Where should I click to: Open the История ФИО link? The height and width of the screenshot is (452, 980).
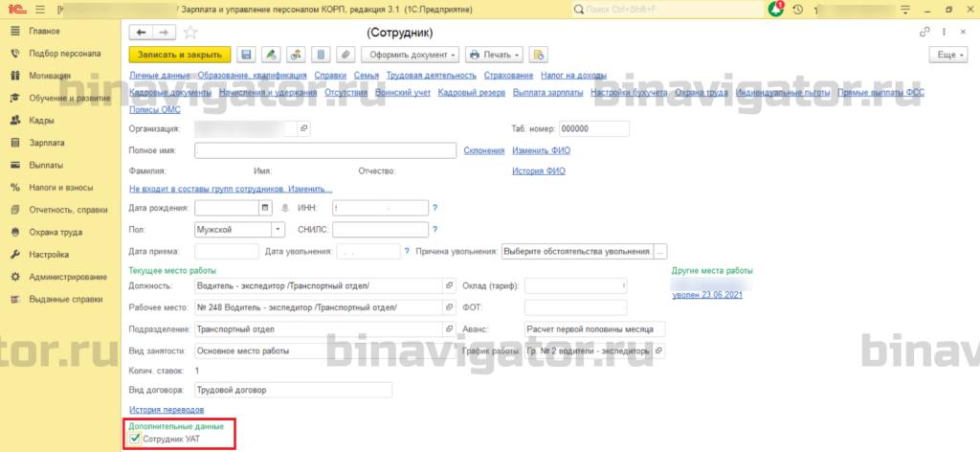pos(539,170)
